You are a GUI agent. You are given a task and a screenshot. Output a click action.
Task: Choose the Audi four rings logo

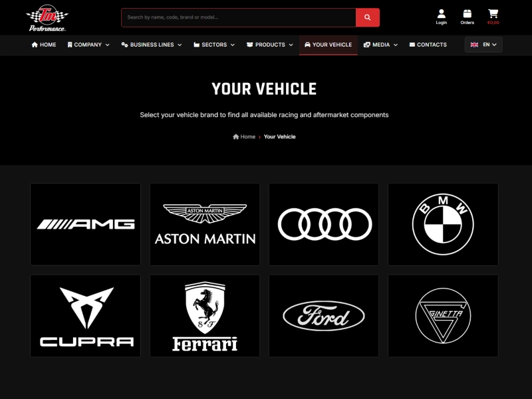[324, 224]
